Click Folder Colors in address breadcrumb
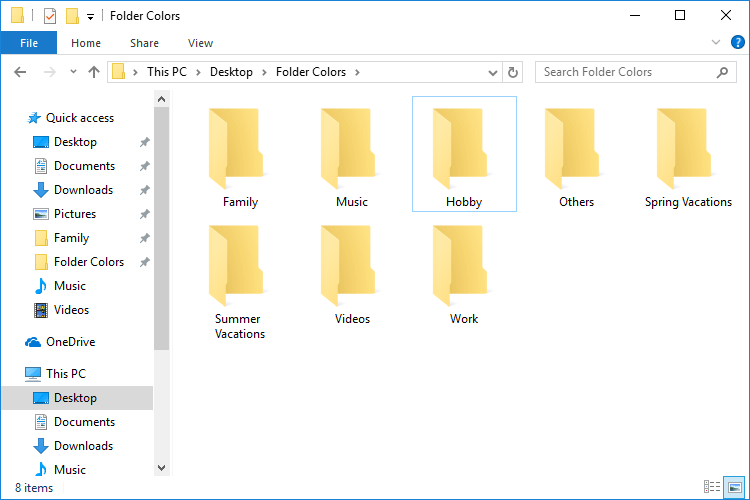The width and height of the screenshot is (750, 500). [x=310, y=72]
